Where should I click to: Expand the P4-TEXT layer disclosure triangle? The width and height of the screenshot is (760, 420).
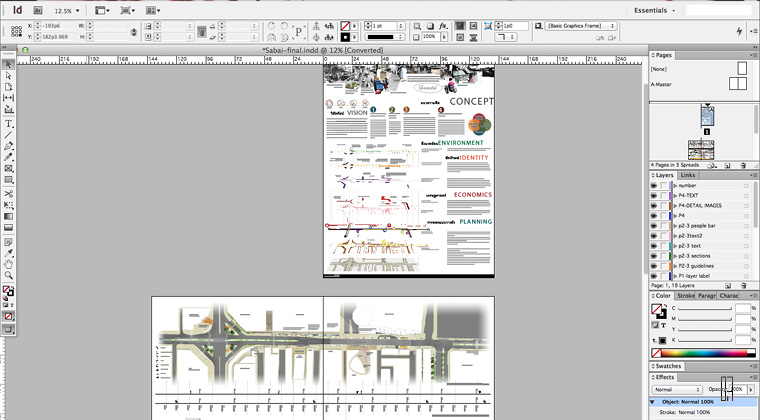pyautogui.click(x=675, y=196)
